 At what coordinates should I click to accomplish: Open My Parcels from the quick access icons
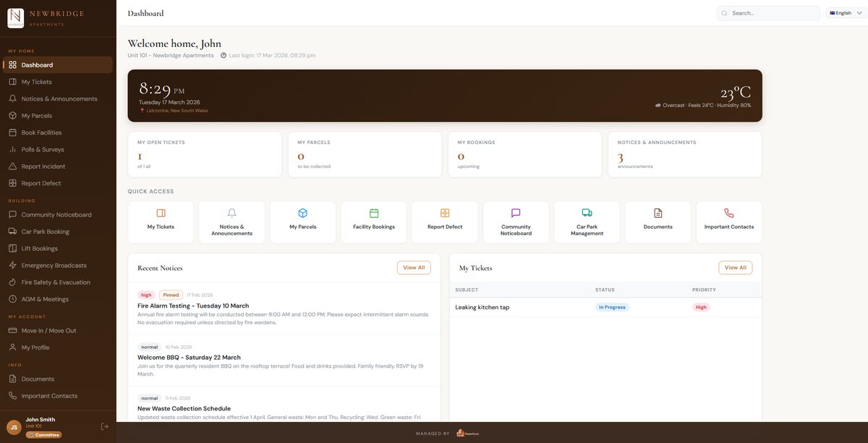point(302,221)
